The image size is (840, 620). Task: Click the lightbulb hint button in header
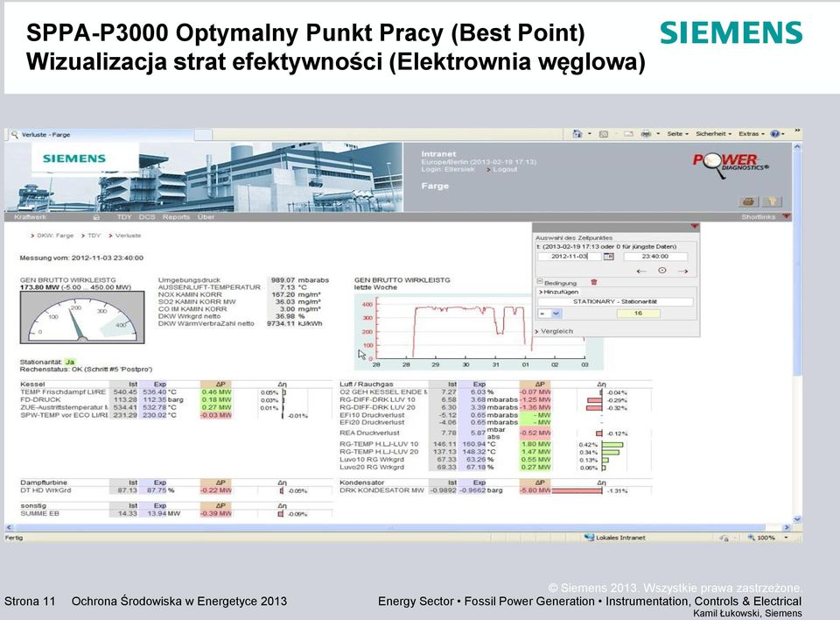coord(772,201)
